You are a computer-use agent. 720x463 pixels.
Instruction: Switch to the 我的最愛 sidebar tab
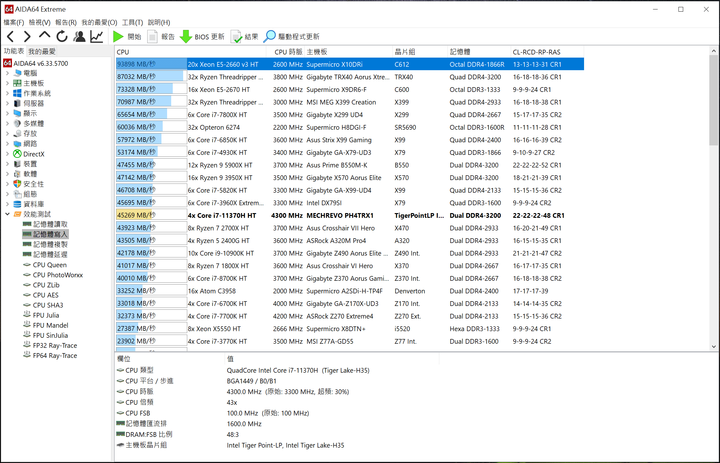[42, 51]
